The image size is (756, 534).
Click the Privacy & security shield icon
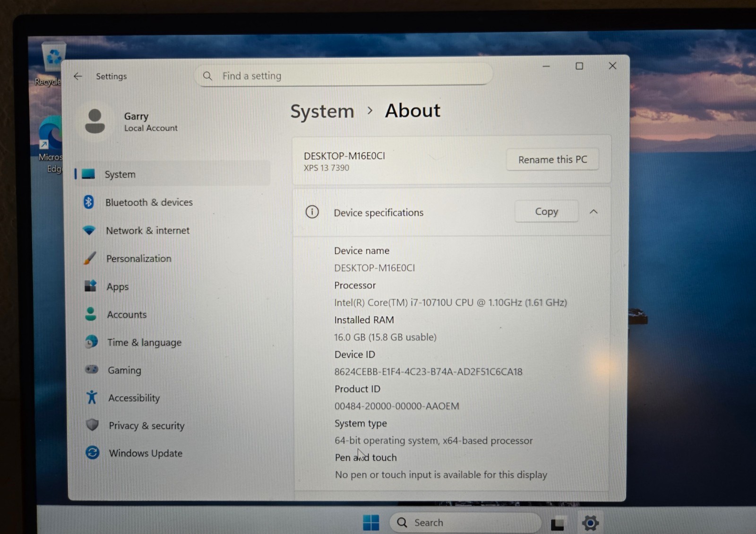pos(93,425)
